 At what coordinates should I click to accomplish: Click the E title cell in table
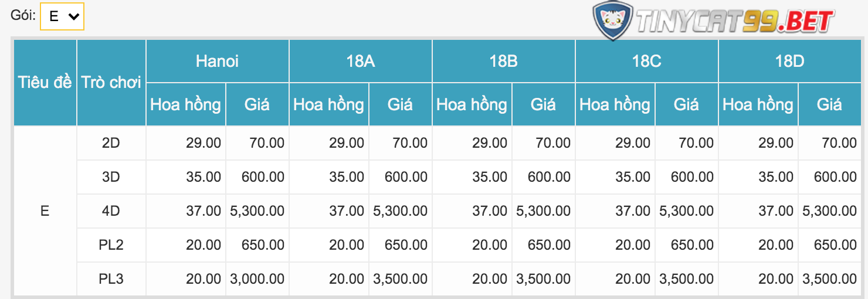click(45, 210)
